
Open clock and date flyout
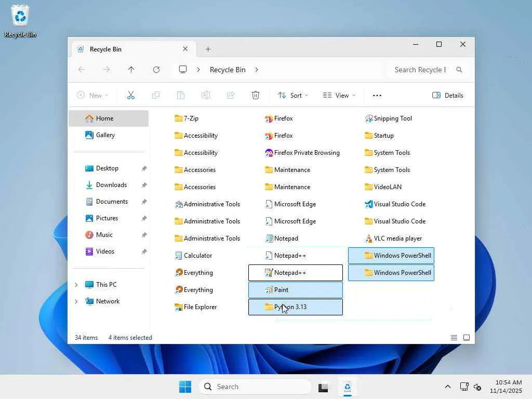(x=507, y=387)
